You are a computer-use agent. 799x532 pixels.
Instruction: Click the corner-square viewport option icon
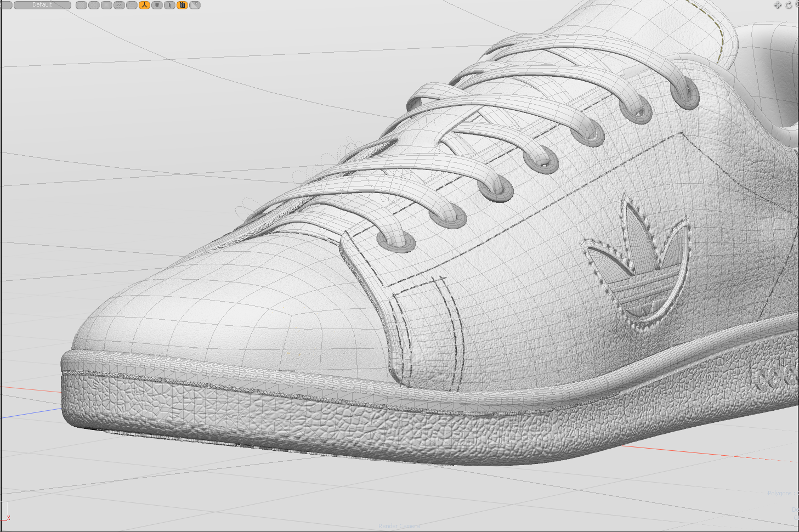coord(195,5)
